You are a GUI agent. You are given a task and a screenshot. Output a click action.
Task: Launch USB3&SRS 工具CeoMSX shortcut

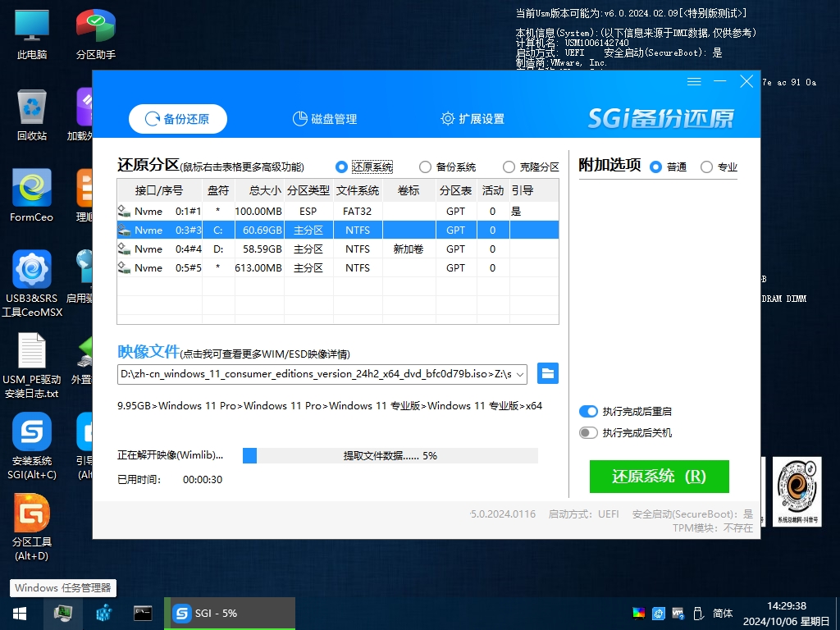(x=32, y=284)
